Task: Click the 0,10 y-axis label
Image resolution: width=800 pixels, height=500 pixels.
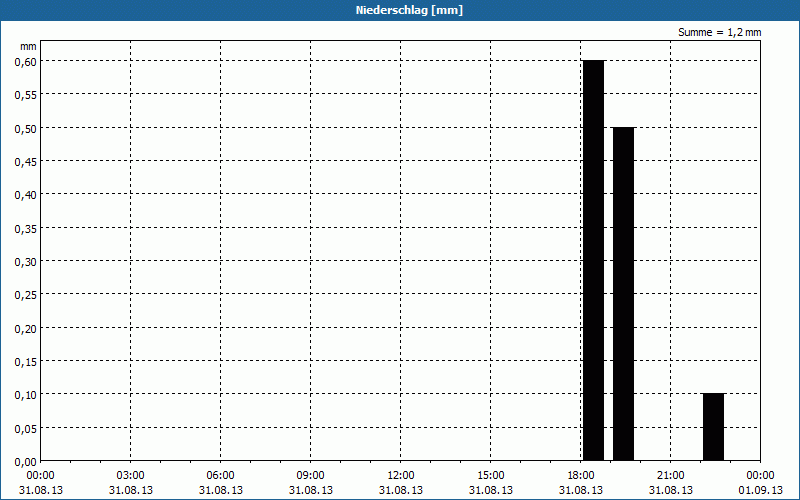Action: pos(26,395)
